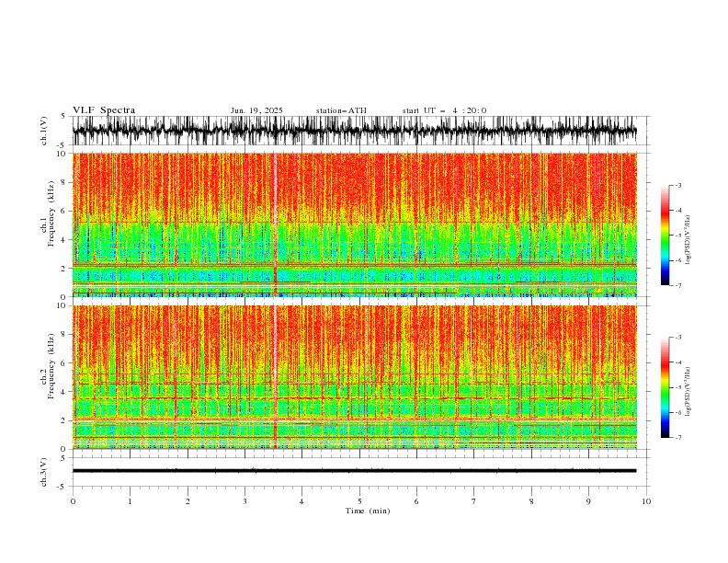Click the ch.2 spectrogram panel
The height and width of the screenshot is (563, 728).
(x=354, y=377)
